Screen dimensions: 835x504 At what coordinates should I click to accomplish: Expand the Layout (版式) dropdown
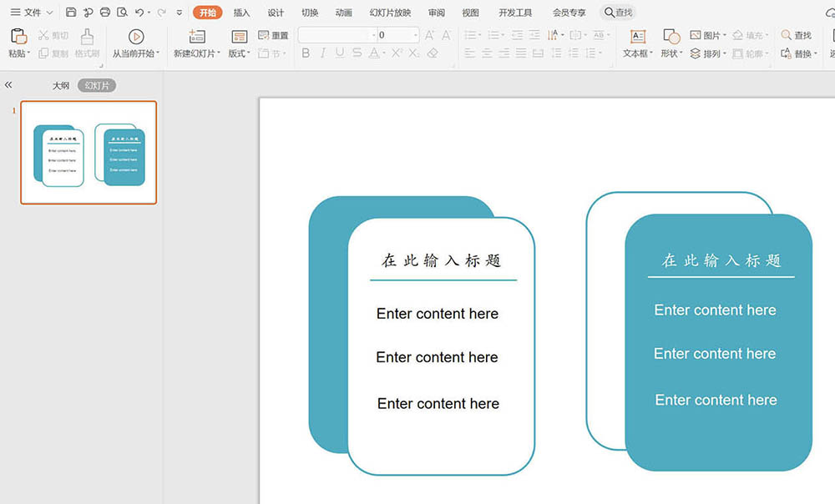(x=240, y=53)
